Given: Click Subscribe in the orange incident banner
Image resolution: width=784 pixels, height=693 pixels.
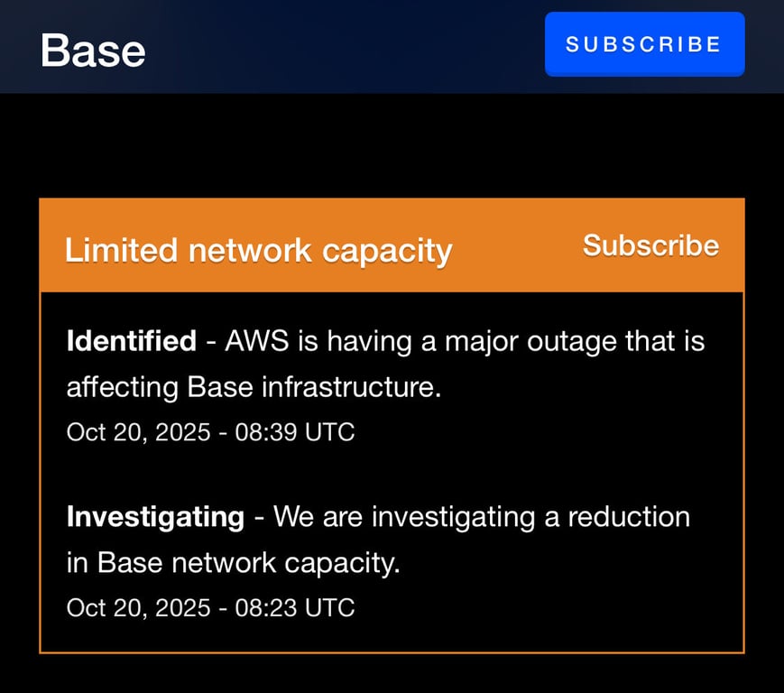Looking at the screenshot, I should click(x=650, y=245).
